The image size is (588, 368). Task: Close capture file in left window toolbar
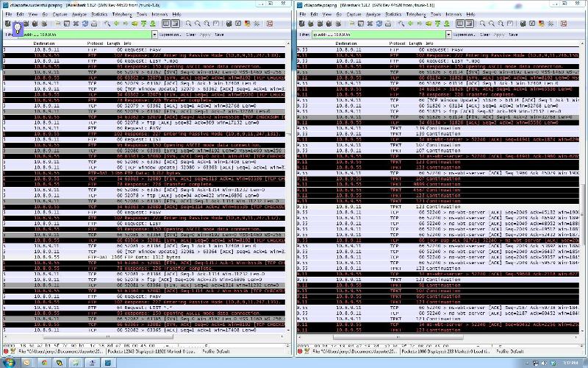pos(76,24)
